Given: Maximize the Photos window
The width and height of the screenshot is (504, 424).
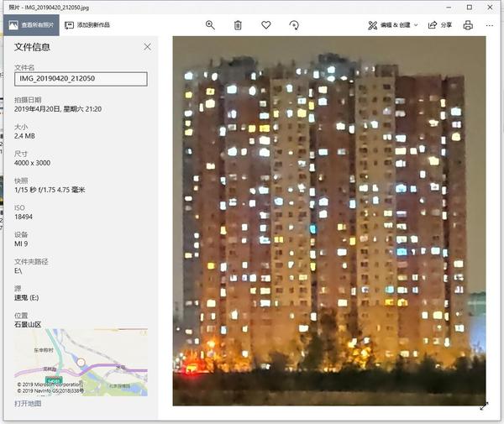Looking at the screenshot, I should pos(470,7).
